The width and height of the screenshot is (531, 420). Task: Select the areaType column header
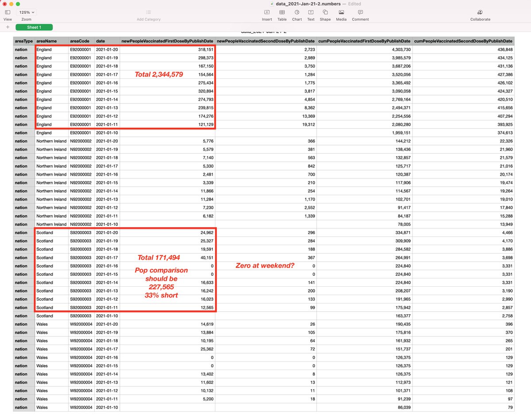(x=24, y=41)
